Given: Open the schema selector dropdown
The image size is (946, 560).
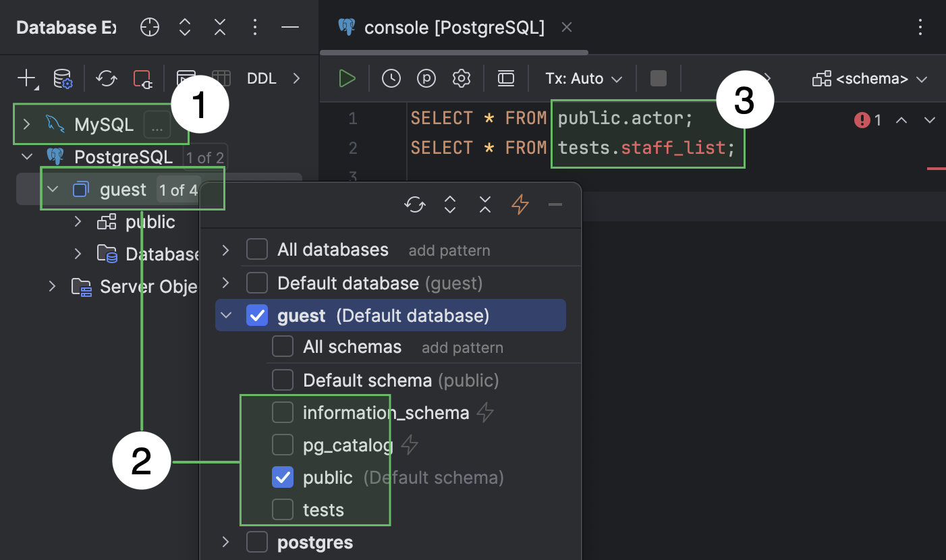Looking at the screenshot, I should pos(869,78).
